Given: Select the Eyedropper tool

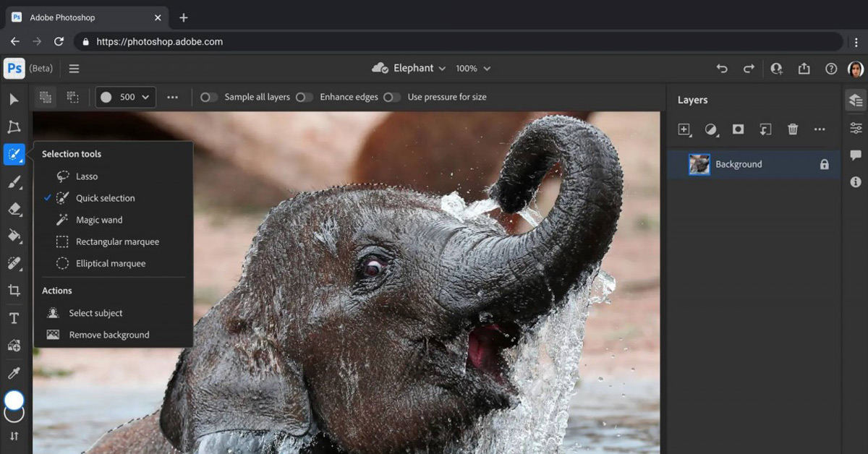Looking at the screenshot, I should (14, 373).
